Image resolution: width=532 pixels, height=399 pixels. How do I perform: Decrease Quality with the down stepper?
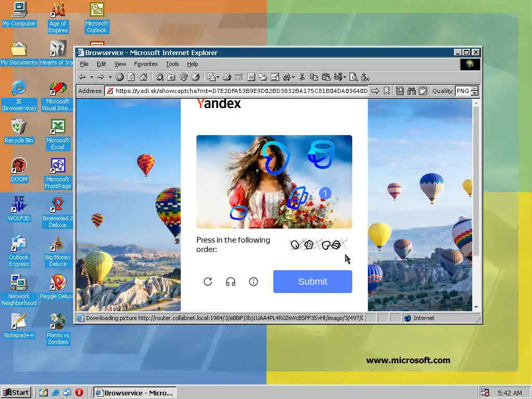(475, 94)
